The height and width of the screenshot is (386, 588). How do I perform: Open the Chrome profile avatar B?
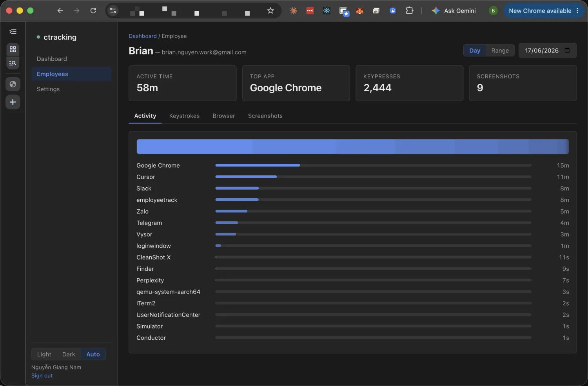click(x=493, y=11)
